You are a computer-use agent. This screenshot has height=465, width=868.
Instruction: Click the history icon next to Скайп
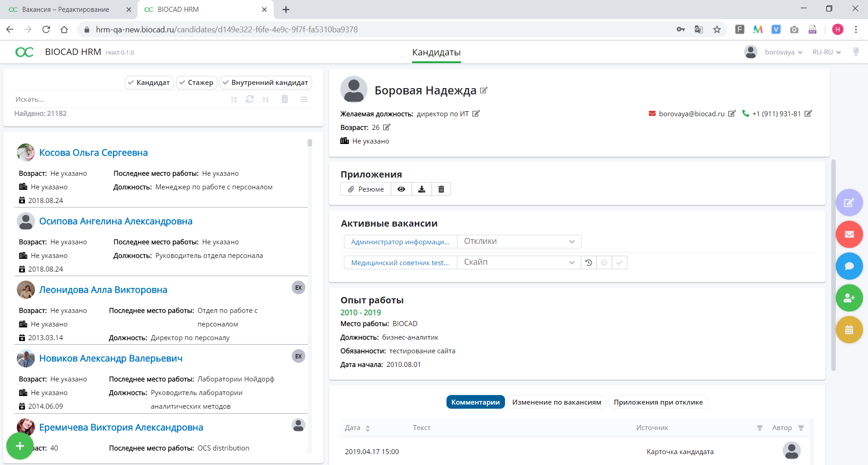tap(588, 262)
